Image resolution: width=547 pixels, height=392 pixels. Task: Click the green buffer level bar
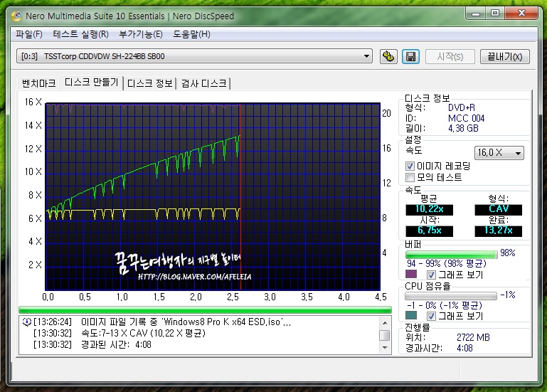tap(451, 255)
